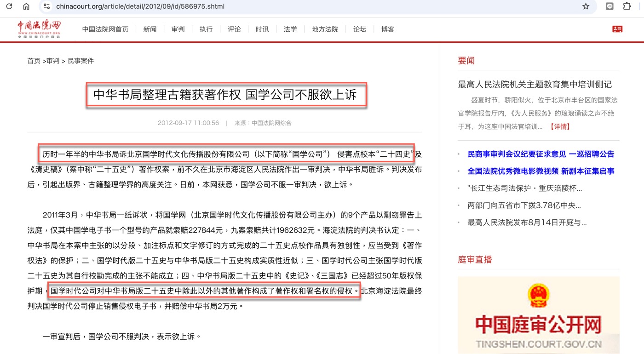Open the 要闻 sidebar heading

pyautogui.click(x=466, y=60)
